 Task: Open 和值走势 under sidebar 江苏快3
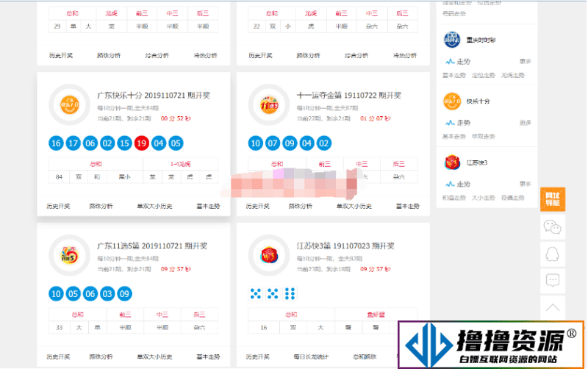click(x=454, y=198)
